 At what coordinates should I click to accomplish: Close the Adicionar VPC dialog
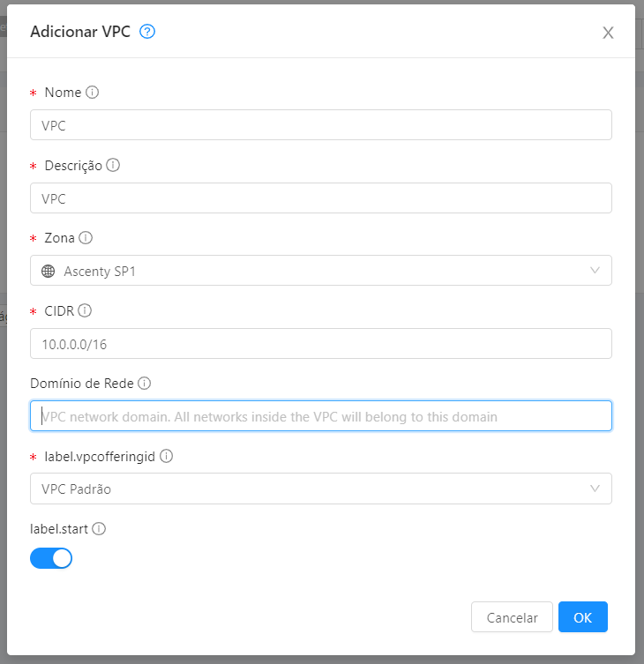(x=608, y=33)
